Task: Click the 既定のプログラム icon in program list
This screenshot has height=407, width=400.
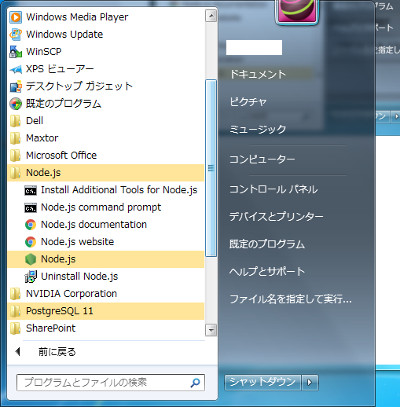Action: 15,104
